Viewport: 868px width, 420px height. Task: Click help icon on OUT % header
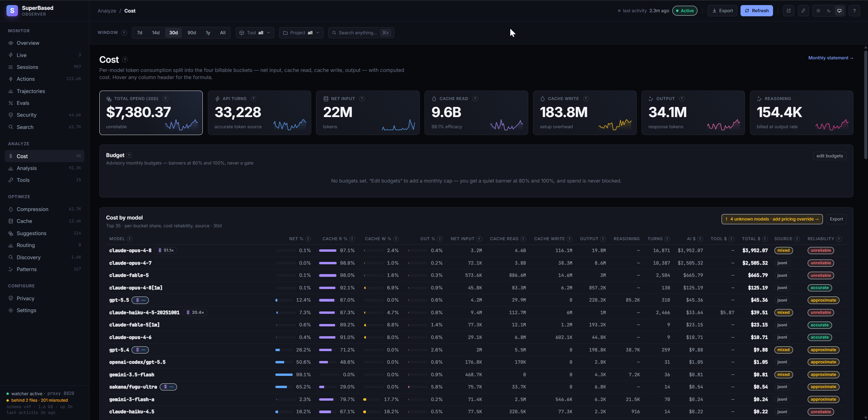[x=440, y=239]
